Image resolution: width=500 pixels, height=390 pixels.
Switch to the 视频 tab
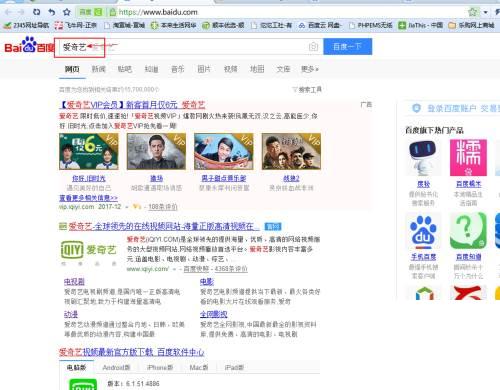(231, 69)
